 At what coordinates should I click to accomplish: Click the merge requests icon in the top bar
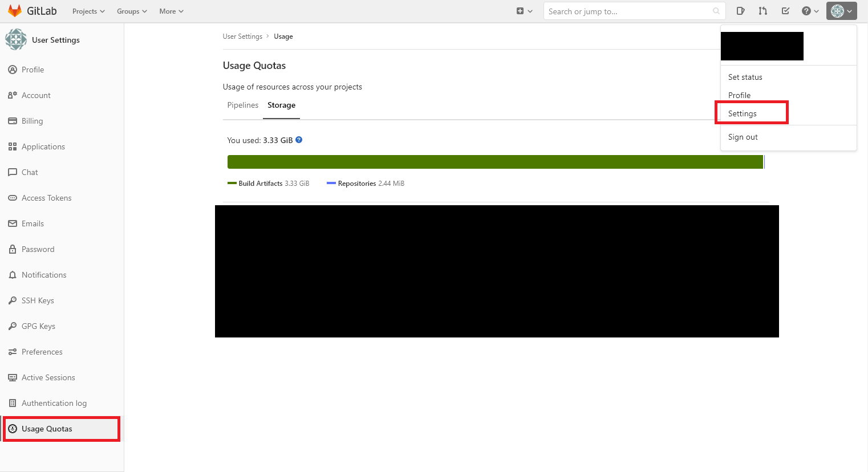763,10
